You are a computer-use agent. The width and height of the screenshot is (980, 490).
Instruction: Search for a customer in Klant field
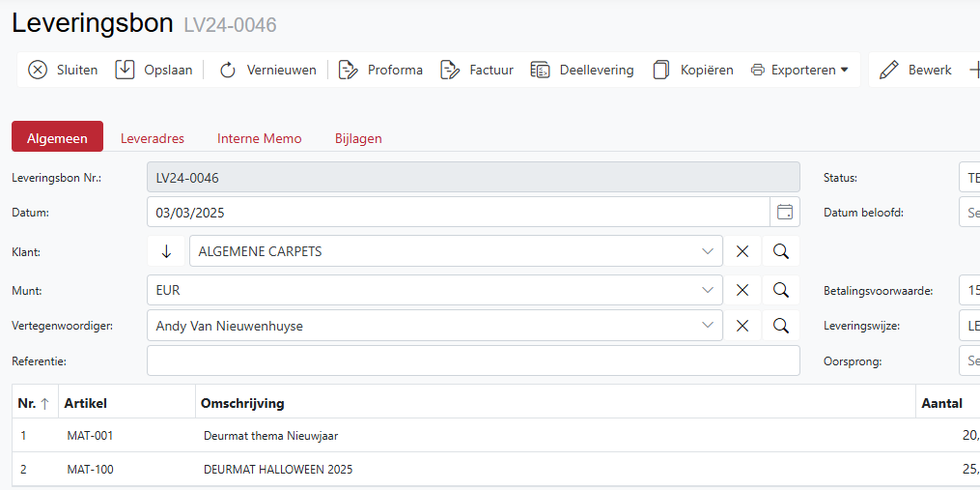[x=781, y=251]
